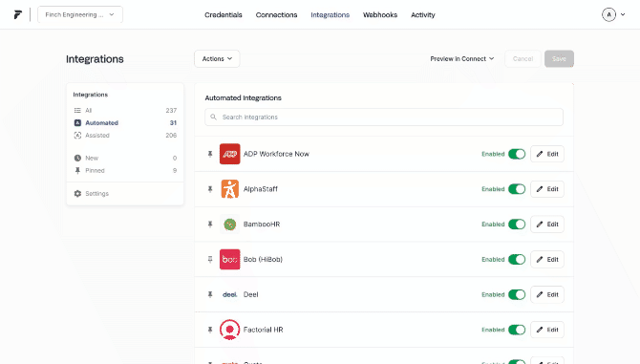Click Edit for Bob (HiBob)
Viewport: 640px width, 364px height.
[547, 259]
